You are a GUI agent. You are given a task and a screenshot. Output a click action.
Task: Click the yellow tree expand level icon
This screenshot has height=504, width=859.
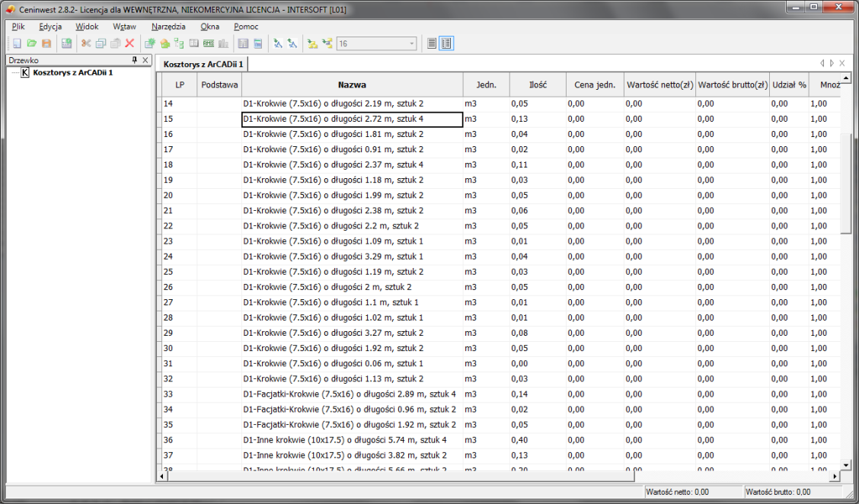point(327,43)
